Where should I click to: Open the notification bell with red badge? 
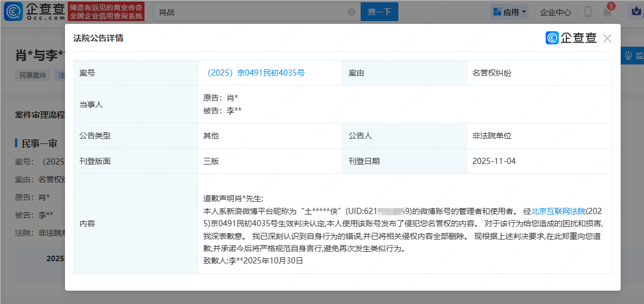coord(607,12)
